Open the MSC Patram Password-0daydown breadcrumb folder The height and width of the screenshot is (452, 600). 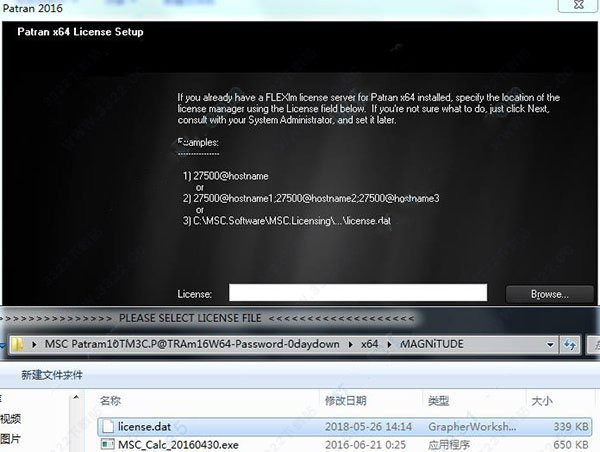coord(192,344)
